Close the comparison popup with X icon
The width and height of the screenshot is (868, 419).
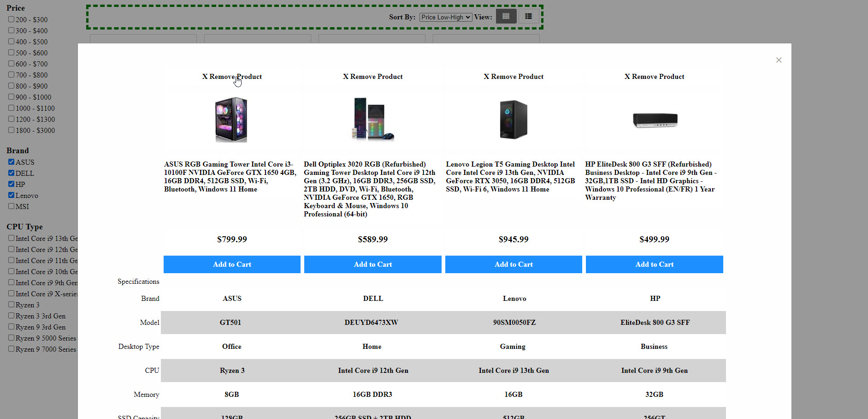779,60
